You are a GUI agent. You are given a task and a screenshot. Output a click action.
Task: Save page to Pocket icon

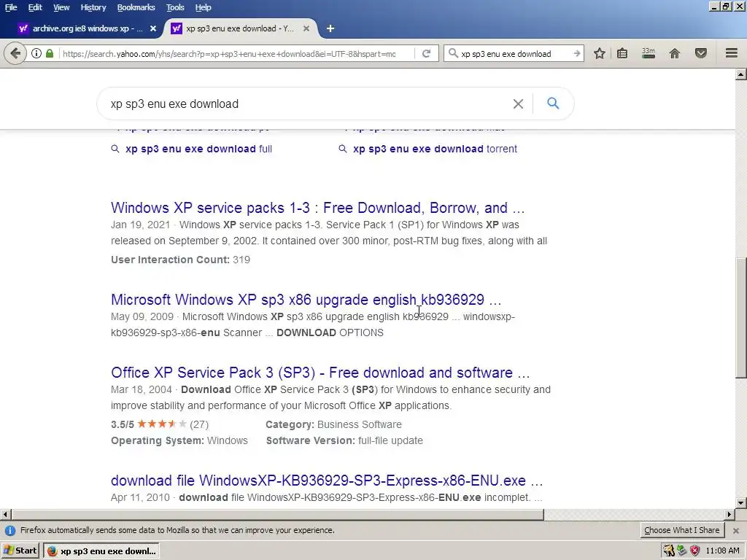click(701, 53)
